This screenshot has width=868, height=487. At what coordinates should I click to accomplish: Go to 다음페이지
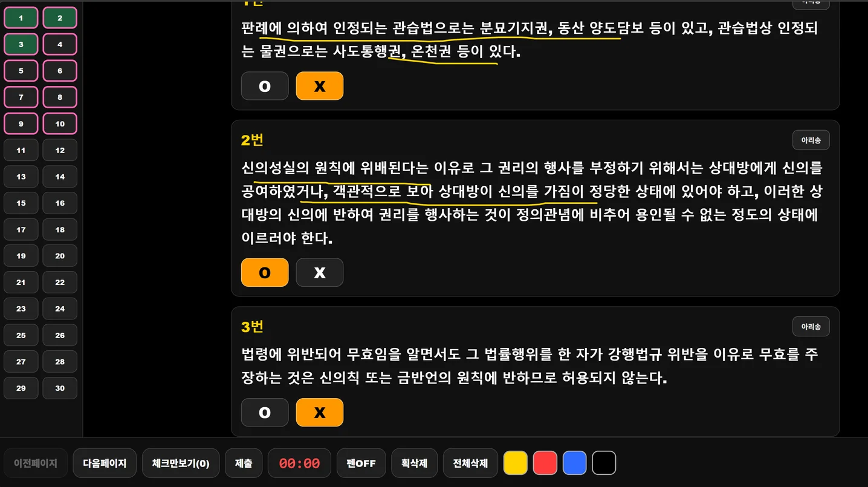point(105,463)
